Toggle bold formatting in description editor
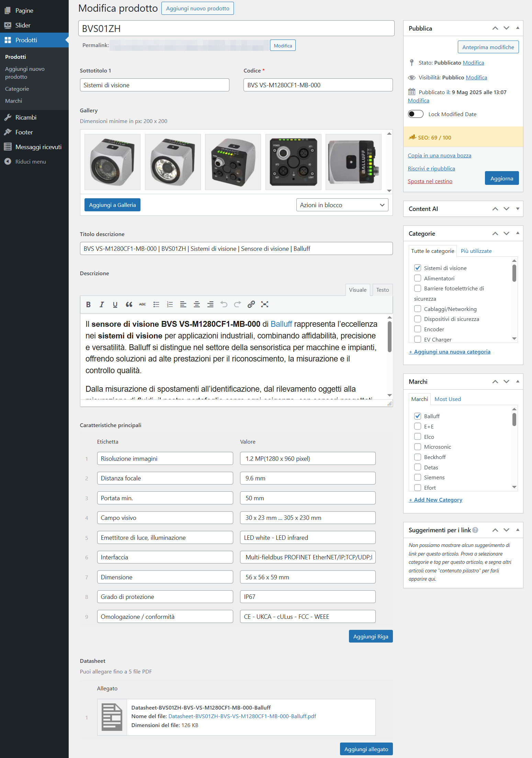 [x=88, y=304]
